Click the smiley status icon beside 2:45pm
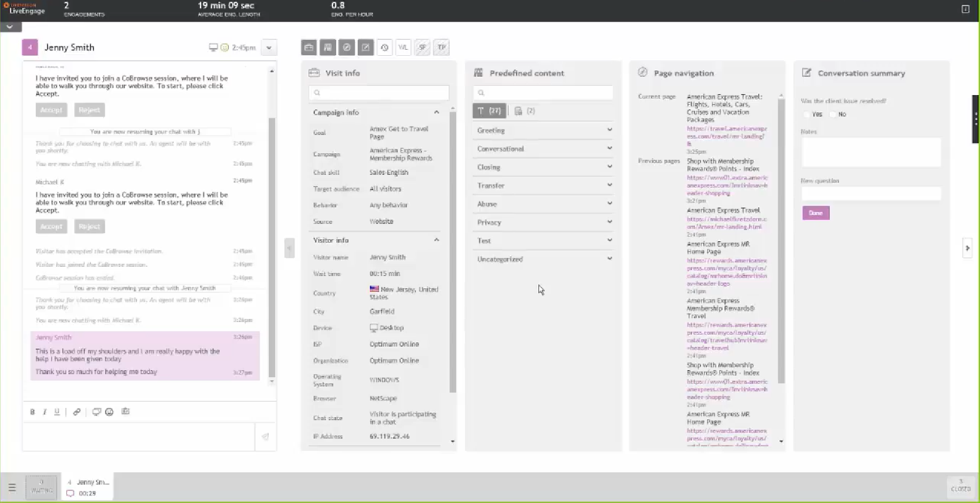Screen dimensions: 980x503 224,48
